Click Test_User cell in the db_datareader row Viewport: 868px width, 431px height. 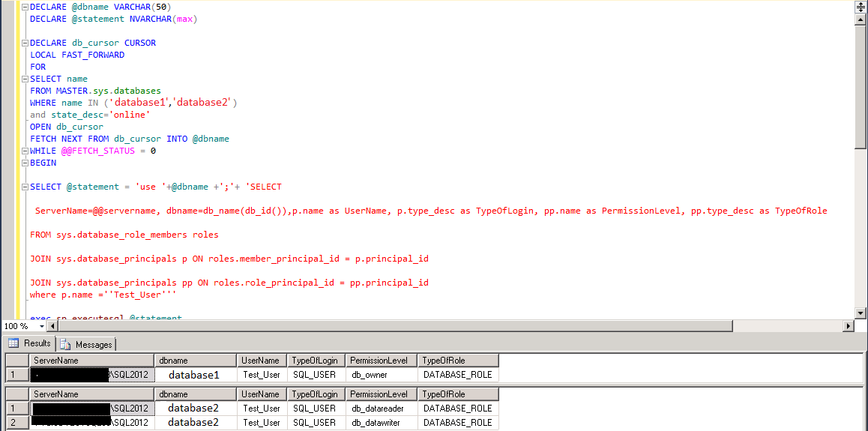(x=262, y=409)
